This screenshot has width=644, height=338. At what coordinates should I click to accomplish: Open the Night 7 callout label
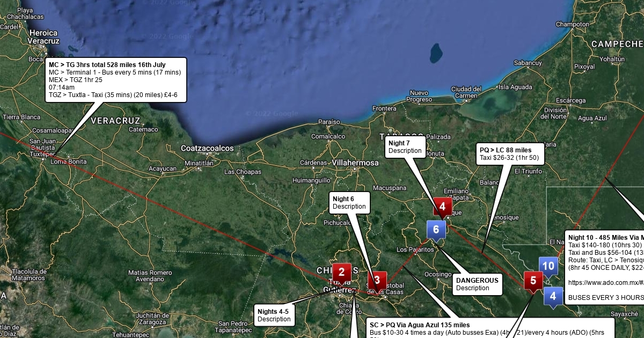pyautogui.click(x=405, y=147)
